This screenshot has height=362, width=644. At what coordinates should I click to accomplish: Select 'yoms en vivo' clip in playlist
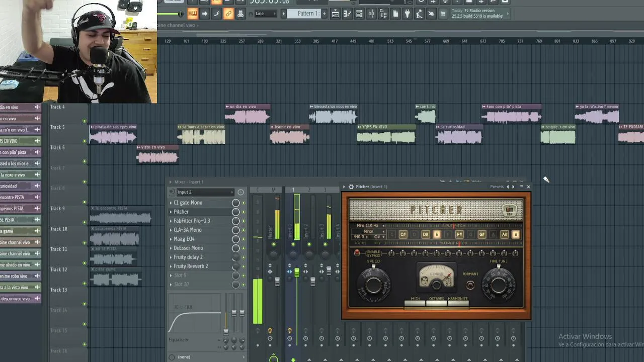(x=386, y=135)
